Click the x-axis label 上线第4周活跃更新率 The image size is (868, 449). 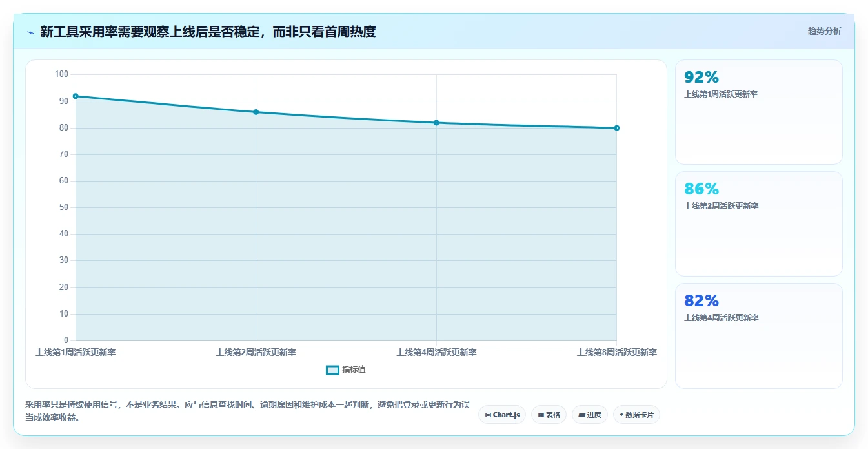click(x=436, y=352)
